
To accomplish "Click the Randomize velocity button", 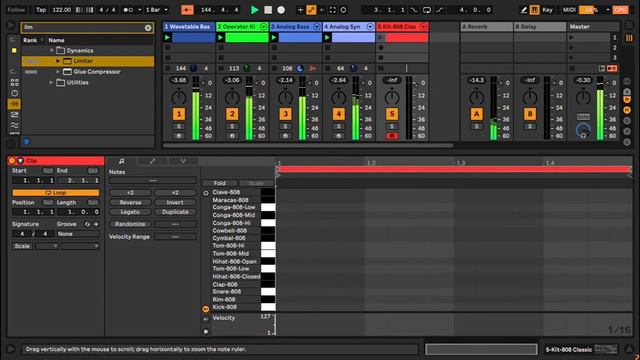I will point(130,224).
